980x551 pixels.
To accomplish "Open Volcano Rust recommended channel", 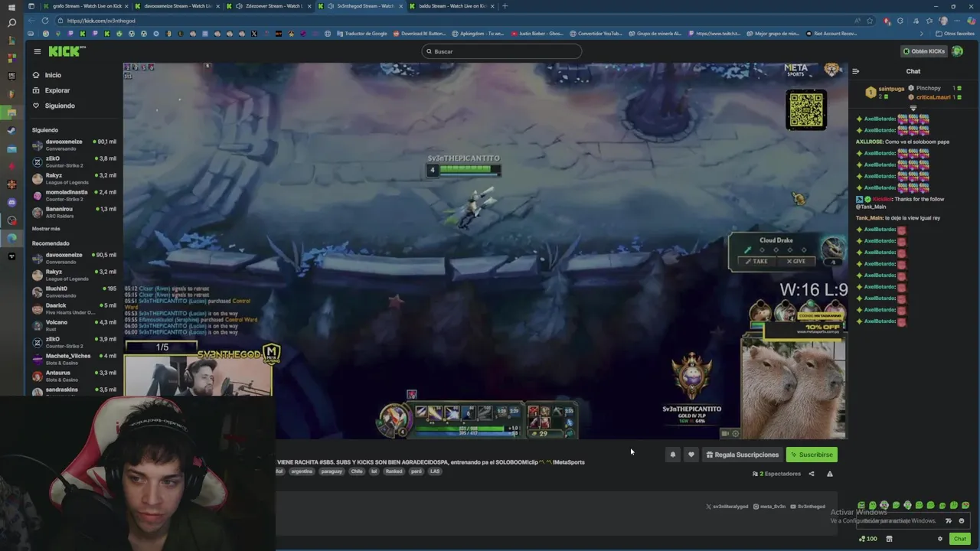I will [74, 325].
